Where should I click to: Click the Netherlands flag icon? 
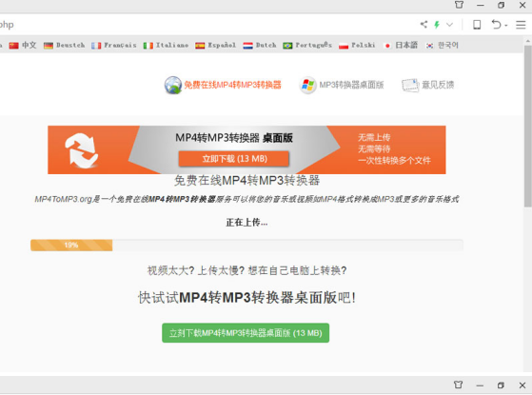(248, 46)
